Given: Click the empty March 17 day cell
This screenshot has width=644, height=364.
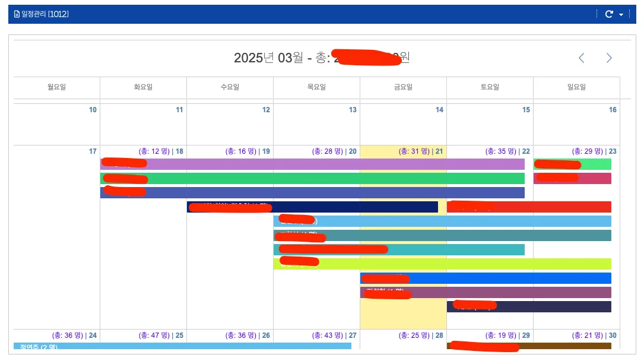Looking at the screenshot, I should (x=56, y=238).
